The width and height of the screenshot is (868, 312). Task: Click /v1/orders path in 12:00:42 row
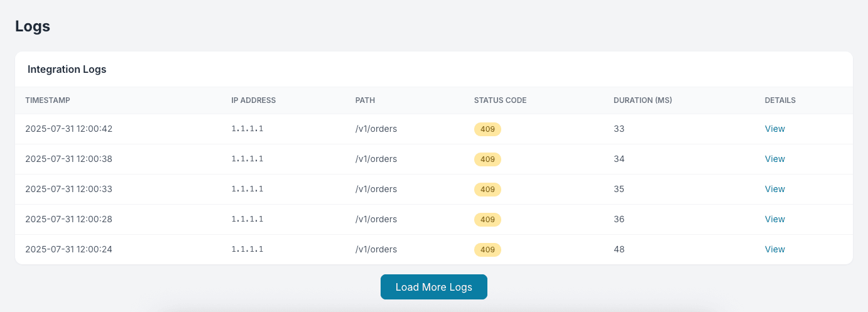coord(376,129)
